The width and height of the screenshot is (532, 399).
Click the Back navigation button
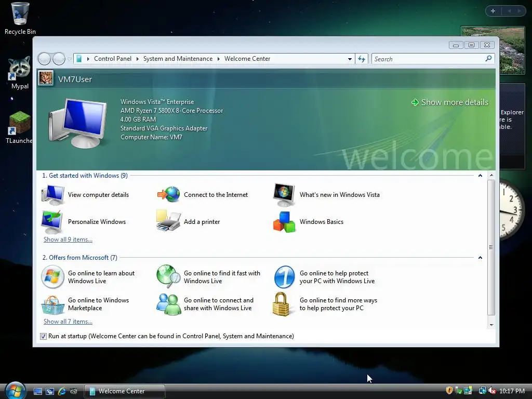click(x=44, y=59)
